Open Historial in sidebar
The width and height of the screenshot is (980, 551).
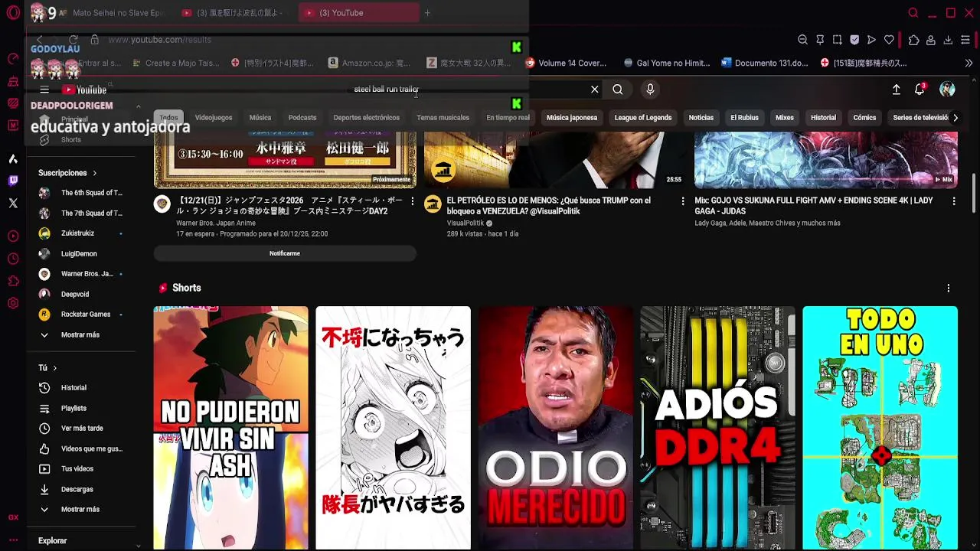(73, 388)
